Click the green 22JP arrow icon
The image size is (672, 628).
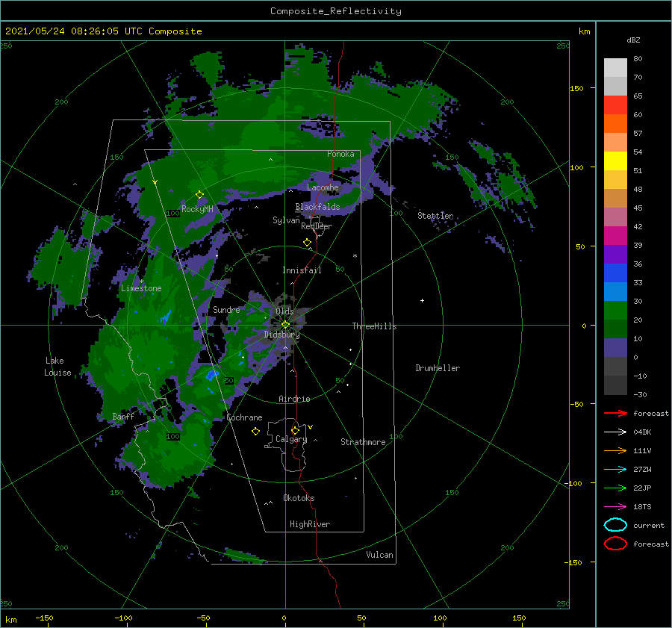615,488
